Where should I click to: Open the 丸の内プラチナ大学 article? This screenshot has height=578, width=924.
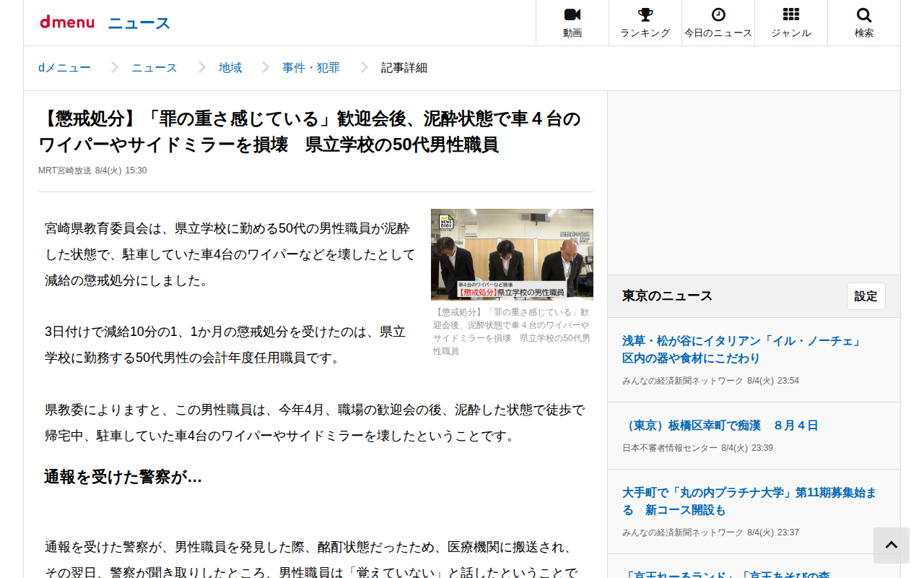coord(749,501)
